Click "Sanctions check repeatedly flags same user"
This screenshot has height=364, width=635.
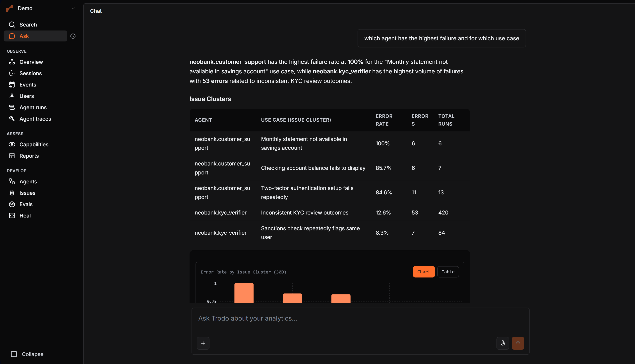[310, 233]
